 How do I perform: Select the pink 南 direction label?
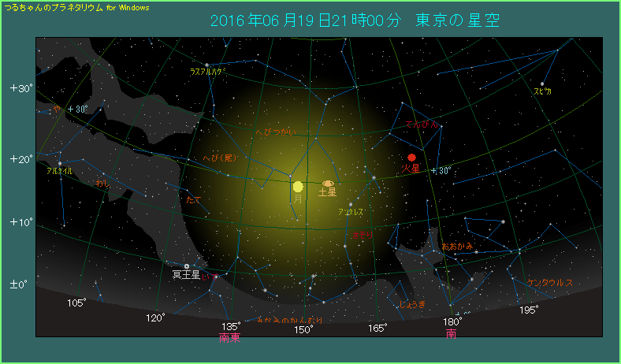tap(451, 333)
